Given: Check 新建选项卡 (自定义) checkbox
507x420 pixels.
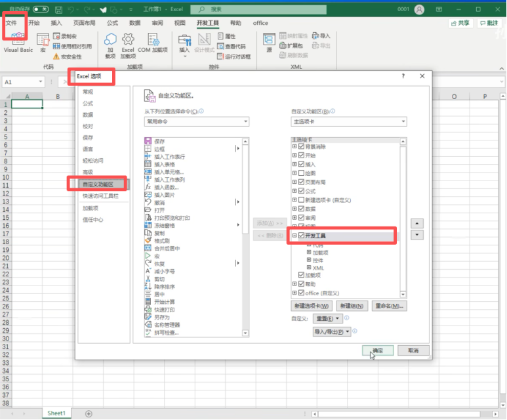Looking at the screenshot, I should click(301, 200).
